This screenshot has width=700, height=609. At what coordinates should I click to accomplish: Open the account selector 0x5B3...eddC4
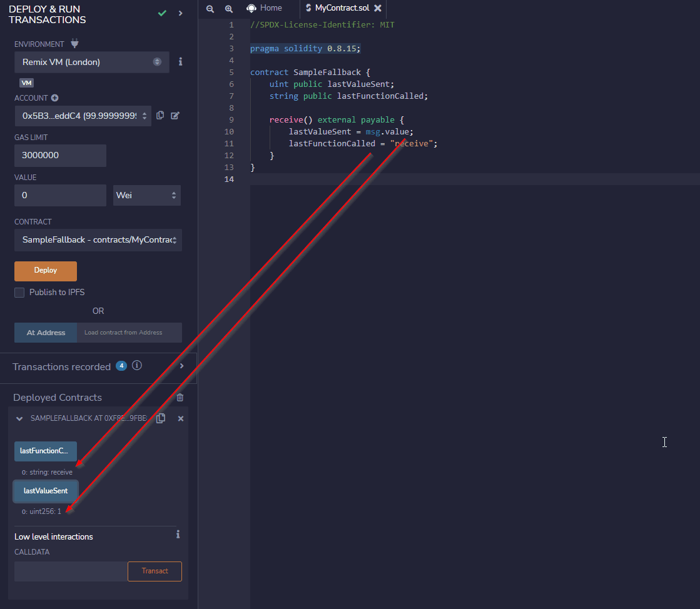point(83,116)
